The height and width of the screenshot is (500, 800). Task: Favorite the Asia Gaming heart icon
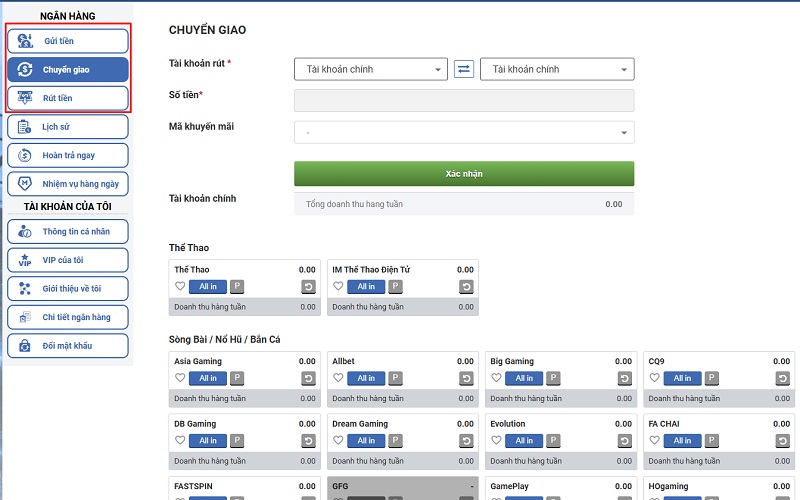pyautogui.click(x=180, y=378)
